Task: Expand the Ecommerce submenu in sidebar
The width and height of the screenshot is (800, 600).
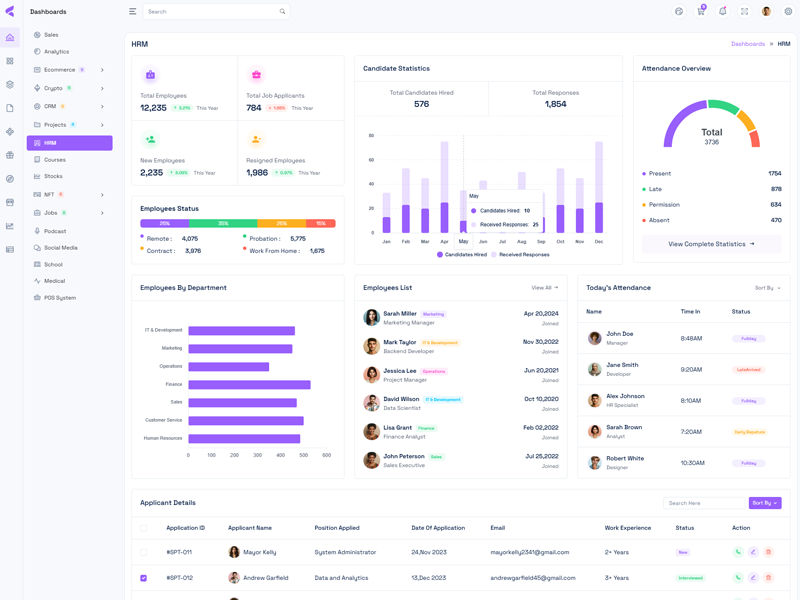Action: [x=102, y=70]
